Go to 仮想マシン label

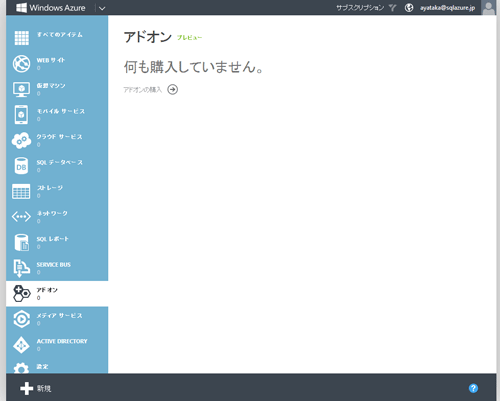(51, 86)
